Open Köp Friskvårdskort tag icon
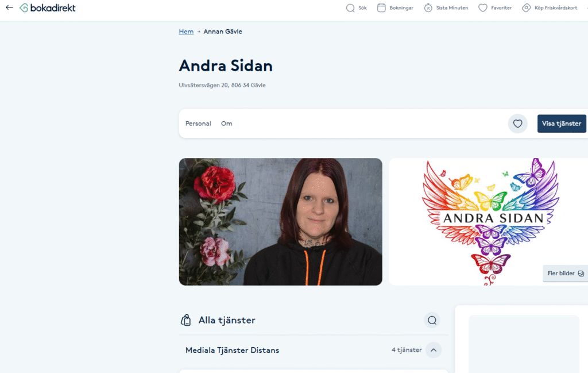Image resolution: width=588 pixels, height=373 pixels. (526, 8)
